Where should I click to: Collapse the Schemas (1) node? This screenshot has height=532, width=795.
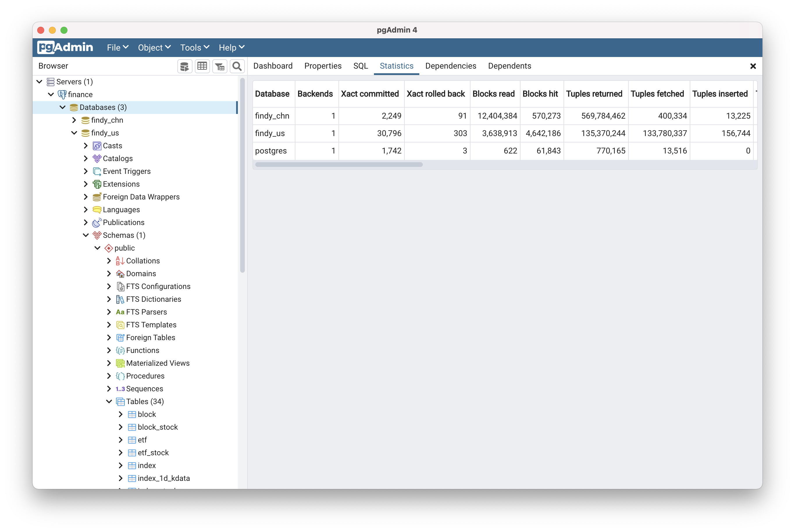(86, 235)
